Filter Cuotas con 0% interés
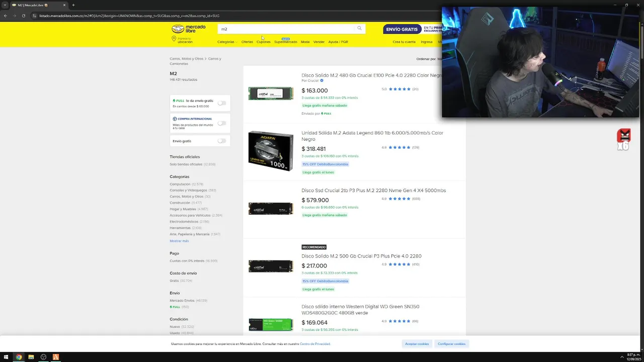 (x=187, y=261)
